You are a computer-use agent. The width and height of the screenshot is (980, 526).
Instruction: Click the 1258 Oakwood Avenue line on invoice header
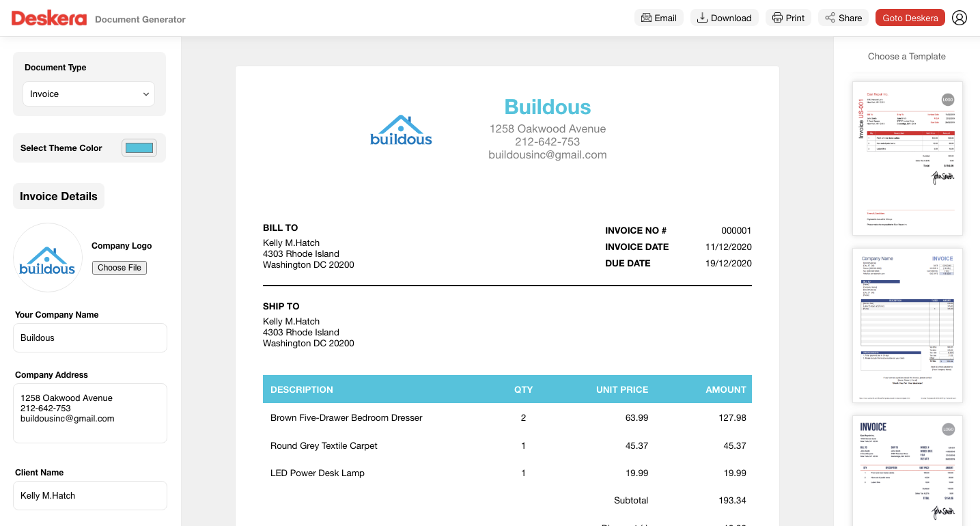548,128
